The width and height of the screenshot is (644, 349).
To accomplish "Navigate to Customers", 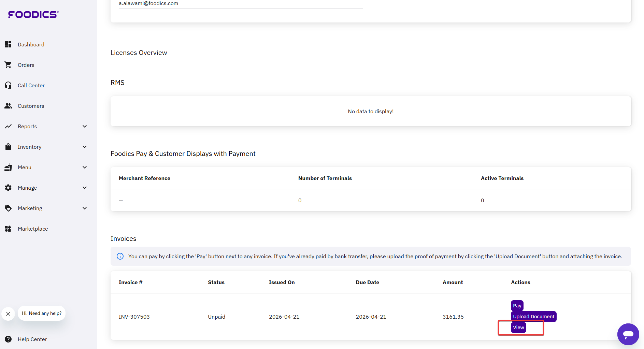I will tap(31, 106).
